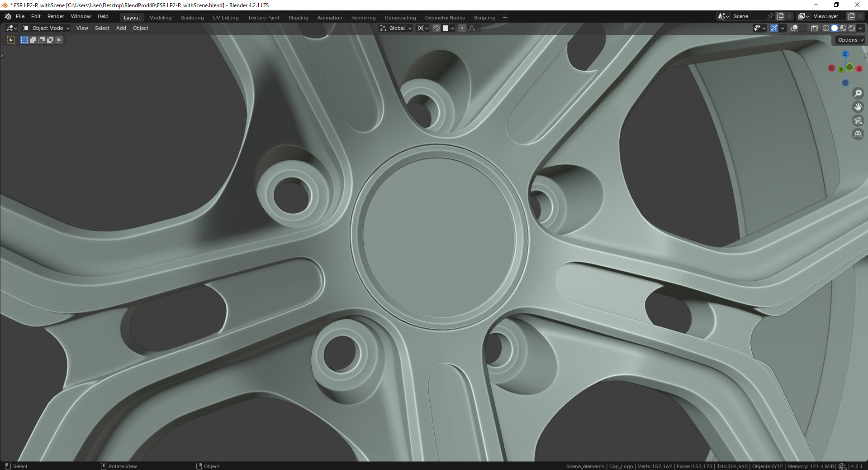
Task: Create a new scene icon
Action: point(780,16)
